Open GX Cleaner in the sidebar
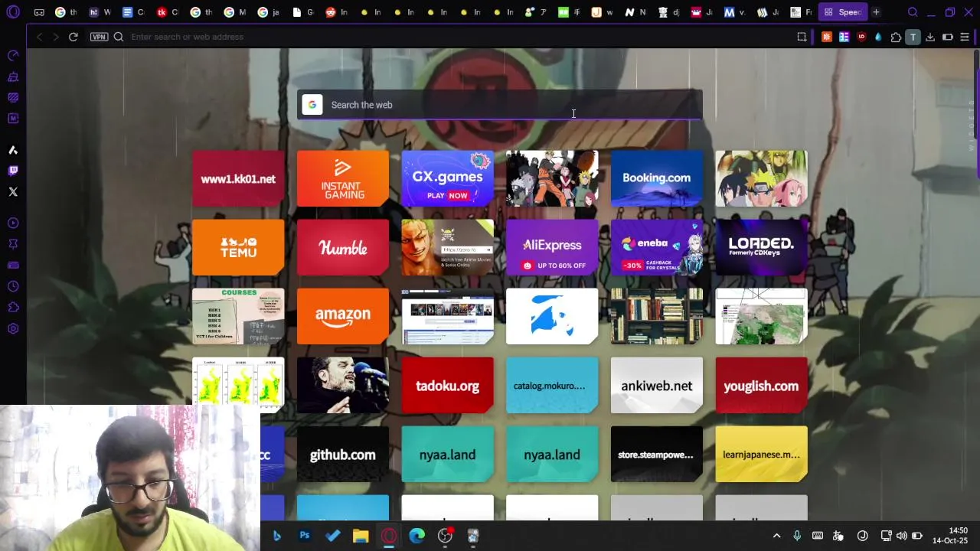Screen dimensions: 980x551 (13, 77)
